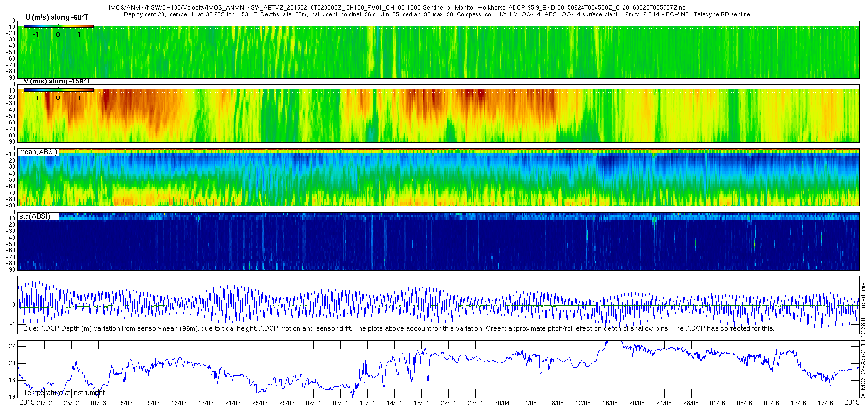
Task: Click the '04/05' date tick label
Action: [529, 403]
